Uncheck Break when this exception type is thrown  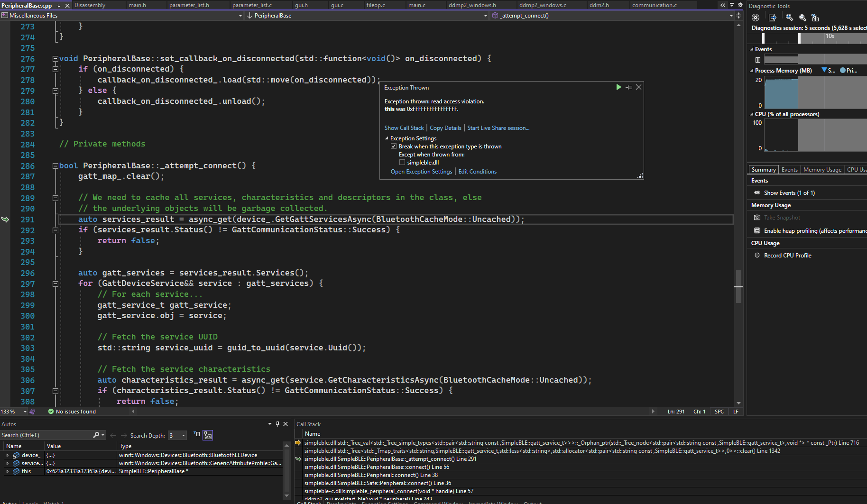394,146
